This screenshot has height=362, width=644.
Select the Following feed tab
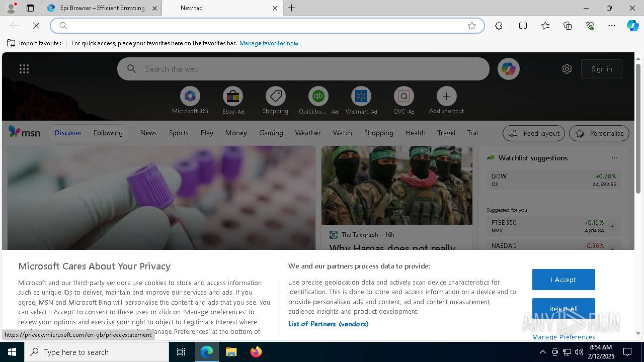click(x=108, y=133)
